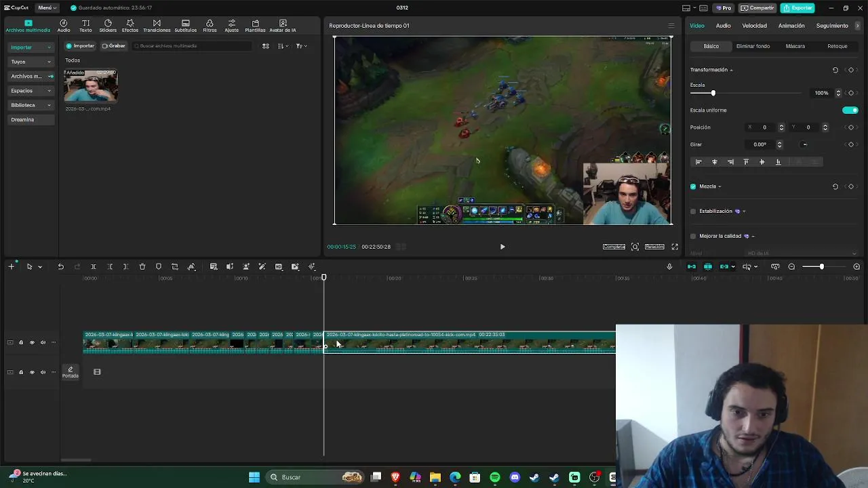Enable the Estabilización checkbox
This screenshot has width=868, height=488.
click(x=693, y=211)
